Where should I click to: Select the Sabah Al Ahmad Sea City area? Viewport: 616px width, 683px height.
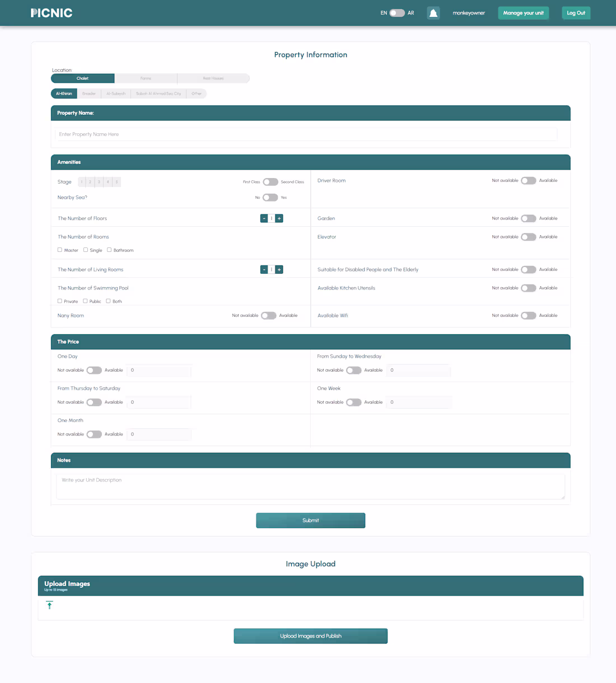[x=158, y=93]
